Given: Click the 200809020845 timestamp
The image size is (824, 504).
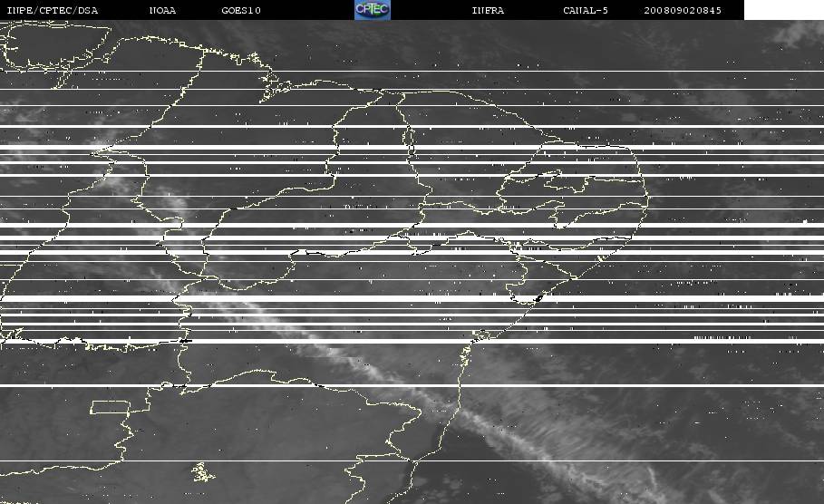Looking at the screenshot, I should point(683,11).
